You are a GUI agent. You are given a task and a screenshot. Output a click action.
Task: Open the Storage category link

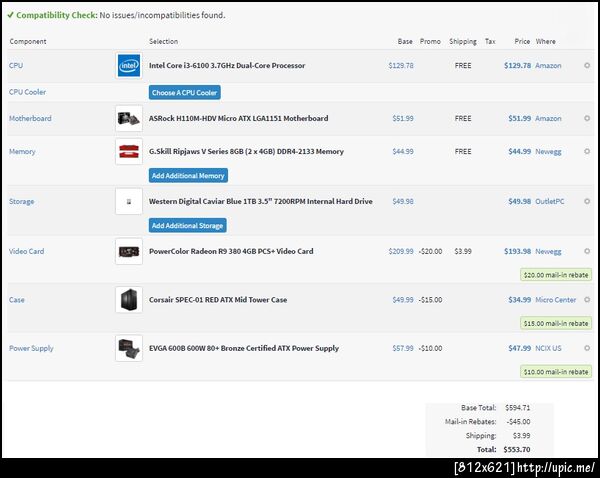[21, 201]
